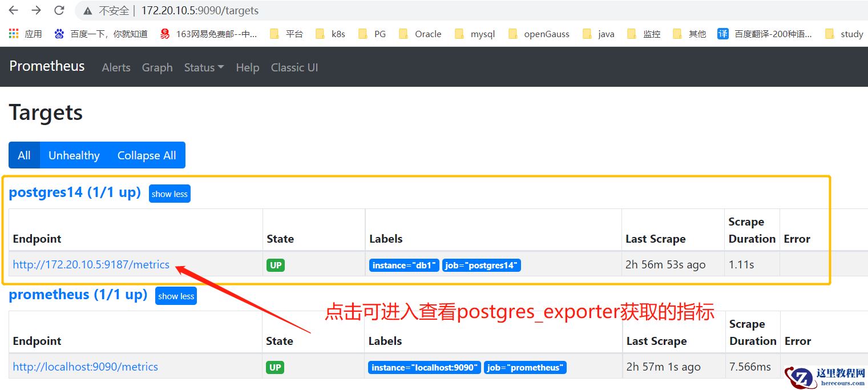
Task: Open the java bookmark folder
Action: (x=599, y=34)
